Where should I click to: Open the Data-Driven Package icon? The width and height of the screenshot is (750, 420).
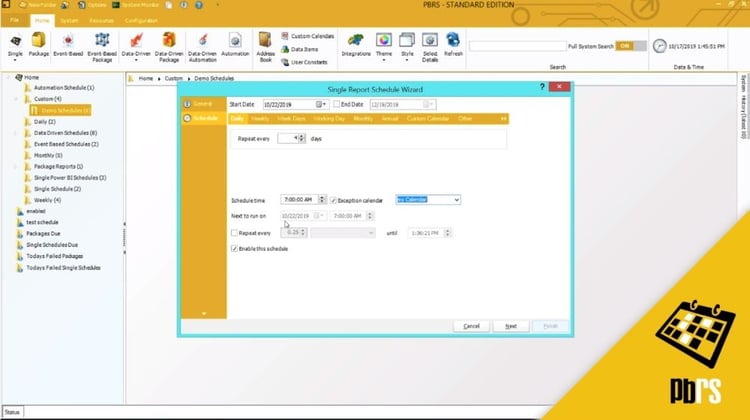pyautogui.click(x=169, y=41)
